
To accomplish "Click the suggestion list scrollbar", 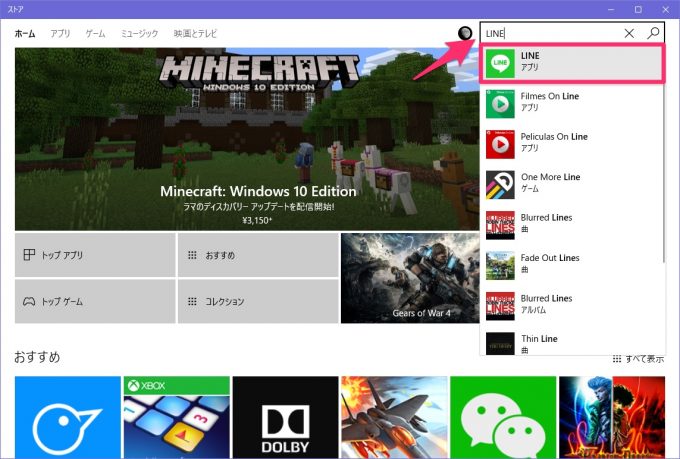I will (664, 174).
